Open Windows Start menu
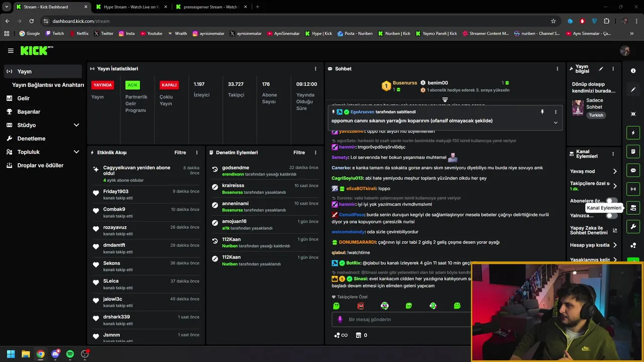The height and width of the screenshot is (362, 644). point(11,354)
